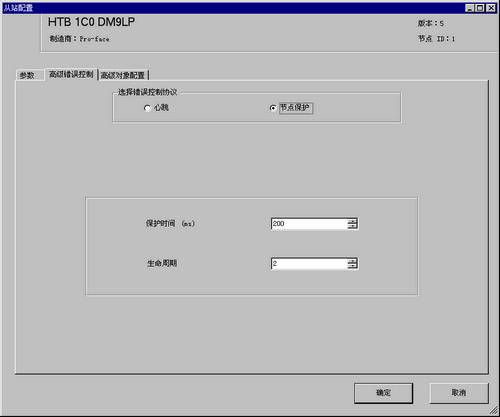This screenshot has width=500, height=417.
Task: Click the 生命周期 label text
Action: pos(162,264)
